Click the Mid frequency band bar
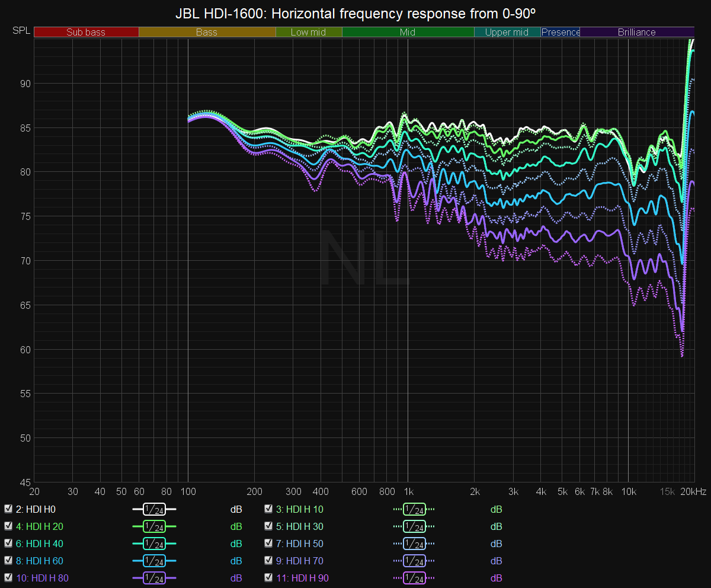This screenshot has width=711, height=588. (x=408, y=32)
